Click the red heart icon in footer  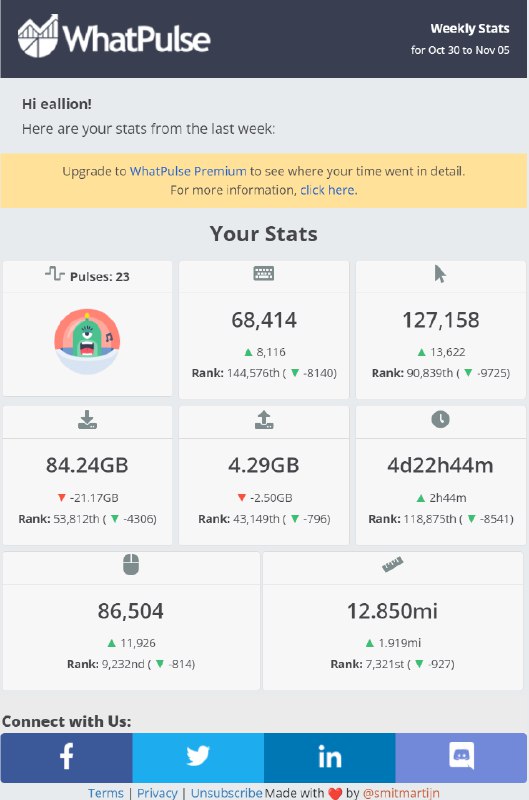pyautogui.click(x=335, y=793)
